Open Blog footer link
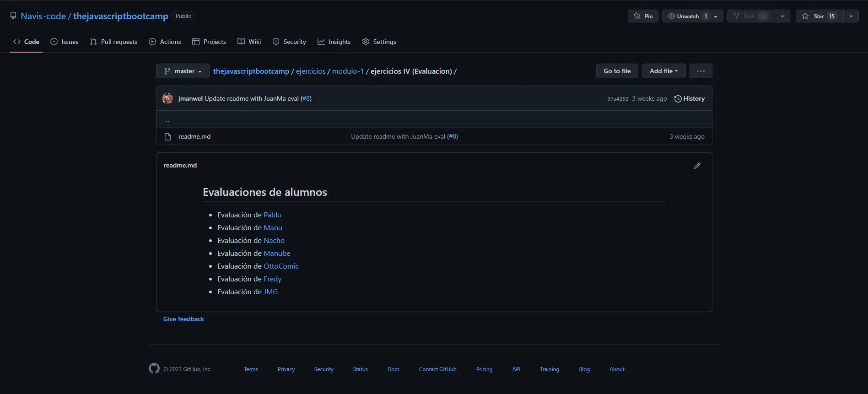Image resolution: width=868 pixels, height=394 pixels. (x=584, y=369)
